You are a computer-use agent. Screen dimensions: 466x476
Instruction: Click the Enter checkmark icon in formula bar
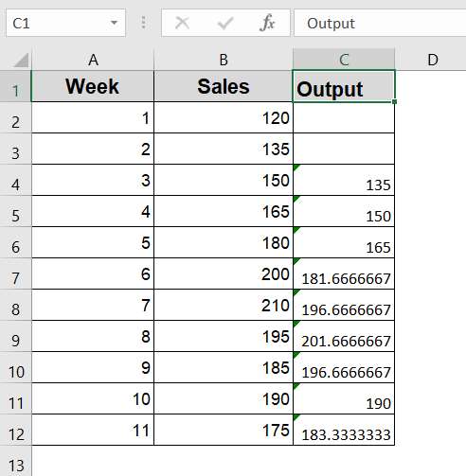(225, 23)
